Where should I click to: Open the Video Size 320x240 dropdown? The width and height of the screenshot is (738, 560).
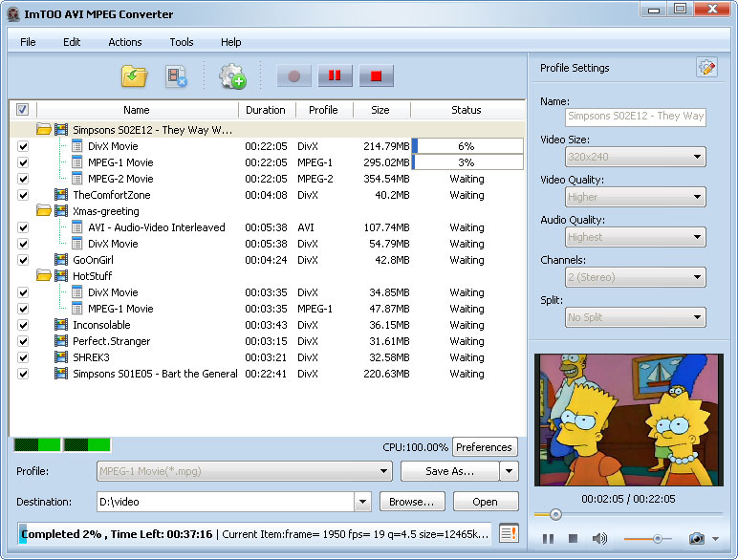coord(635,157)
